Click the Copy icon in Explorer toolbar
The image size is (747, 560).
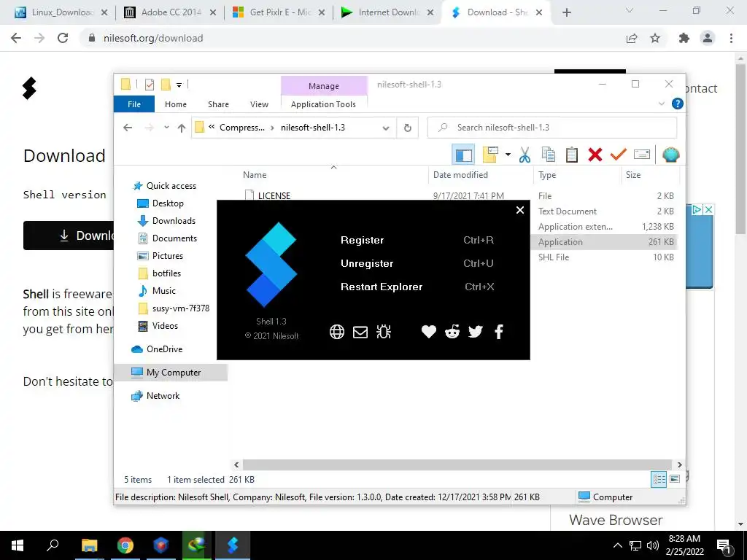[x=549, y=155]
